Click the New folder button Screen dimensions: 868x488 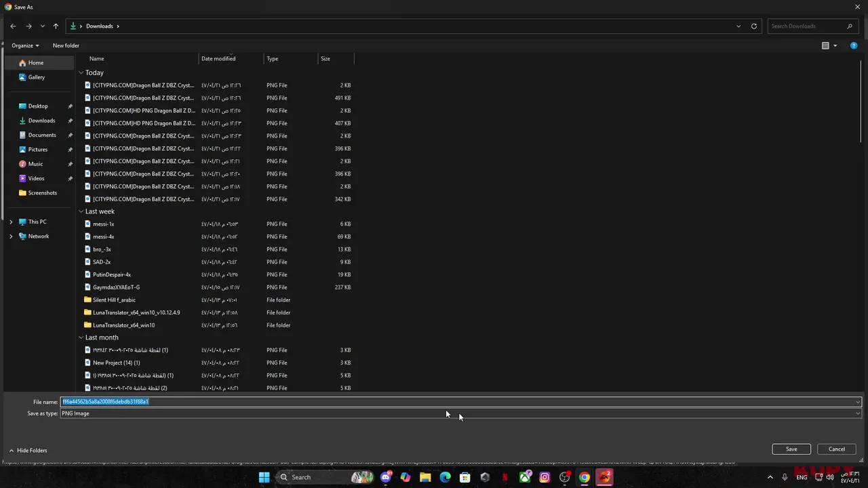point(66,45)
